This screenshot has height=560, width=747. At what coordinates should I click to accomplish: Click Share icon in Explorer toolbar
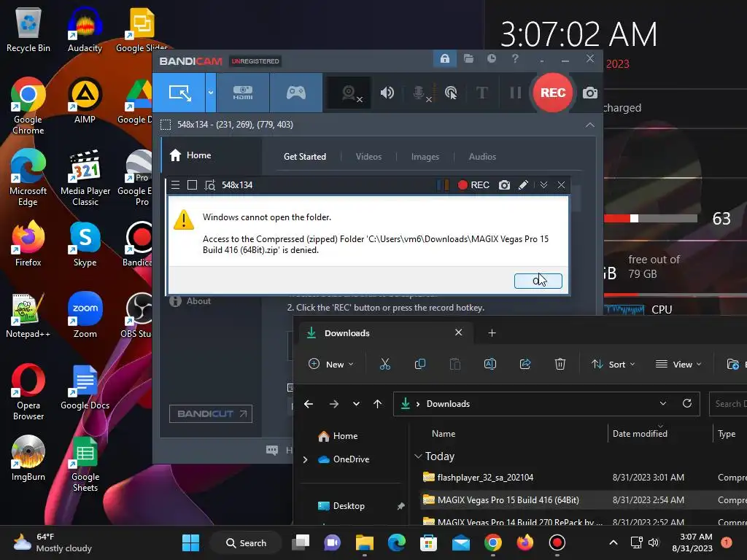[x=525, y=365]
